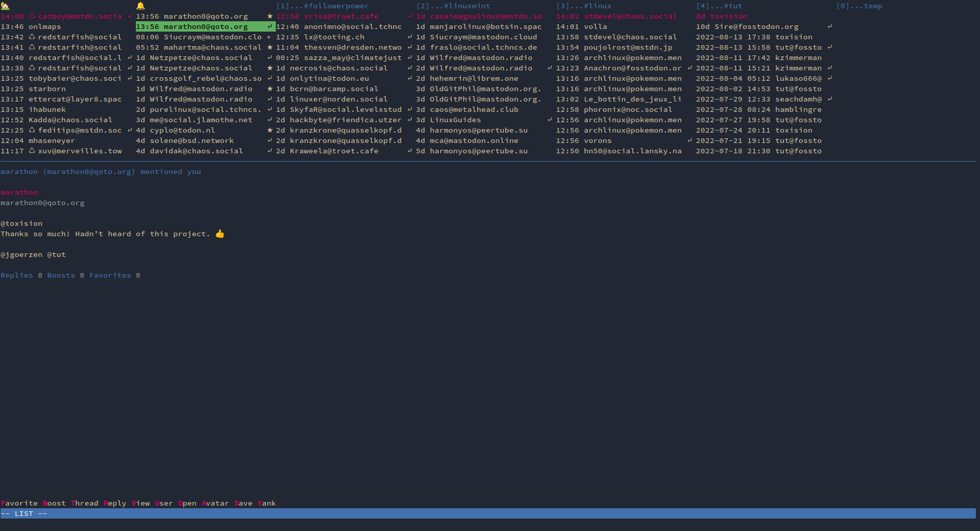Select the home timeline house icon
This screenshot has height=531, width=980.
tap(5, 6)
